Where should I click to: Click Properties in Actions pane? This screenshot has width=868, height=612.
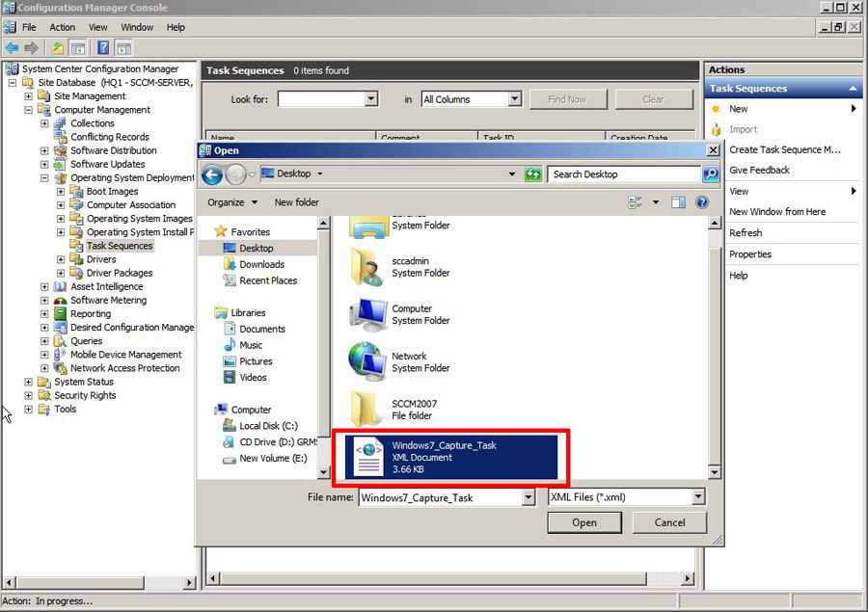[x=750, y=254]
